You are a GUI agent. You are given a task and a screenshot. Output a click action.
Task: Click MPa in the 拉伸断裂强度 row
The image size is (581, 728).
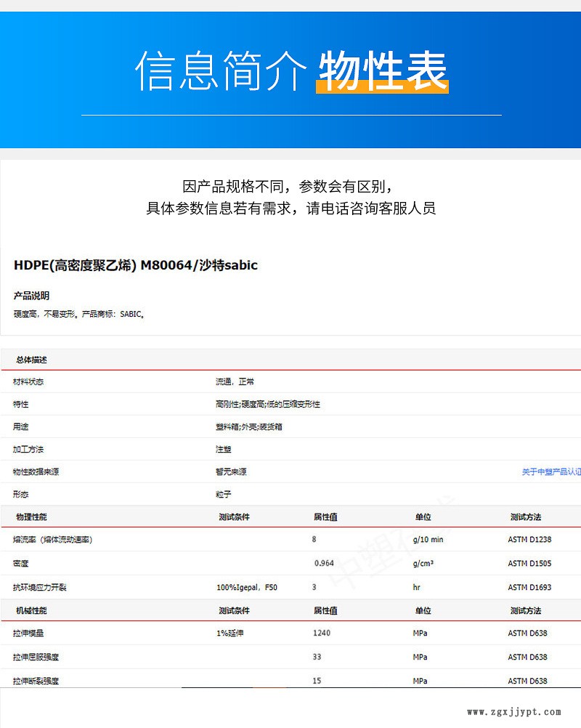420,681
